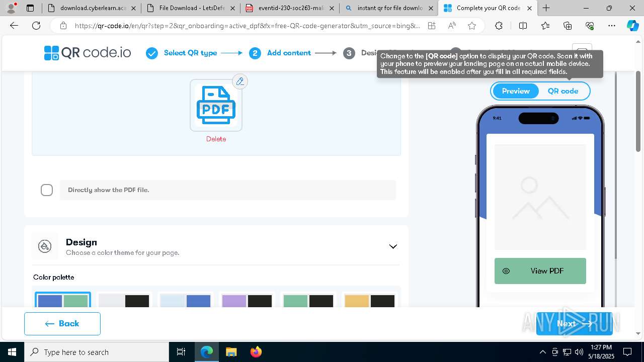Click the app available icon in address bar
Screen dimensions: 644x362
click(x=431, y=26)
